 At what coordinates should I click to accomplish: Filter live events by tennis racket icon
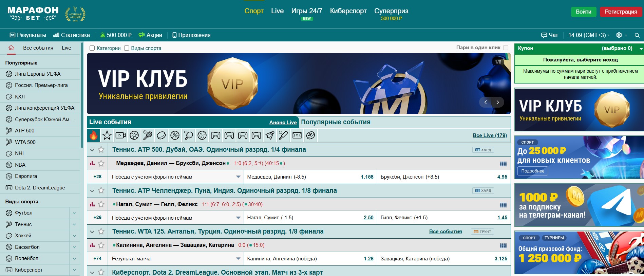(x=148, y=135)
